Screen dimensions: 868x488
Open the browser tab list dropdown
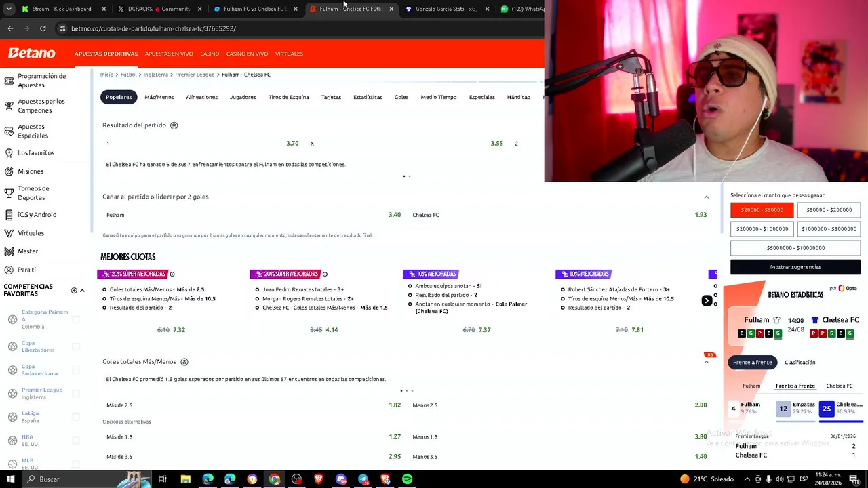click(x=9, y=9)
